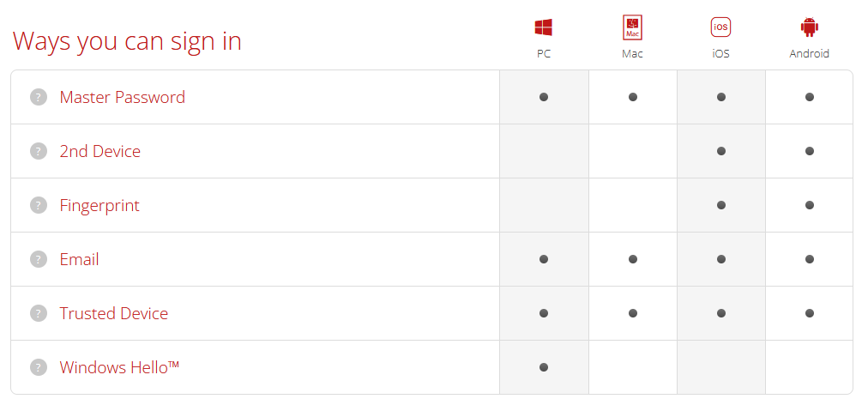The image size is (868, 405).
Task: Click the PC dot in Windows Hello row
Action: [544, 366]
